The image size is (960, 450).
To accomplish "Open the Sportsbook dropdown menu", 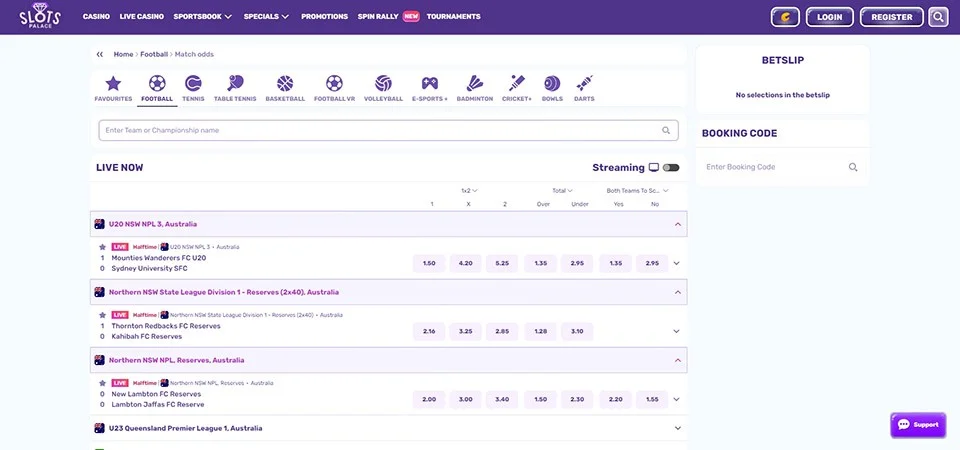I will pyautogui.click(x=203, y=17).
